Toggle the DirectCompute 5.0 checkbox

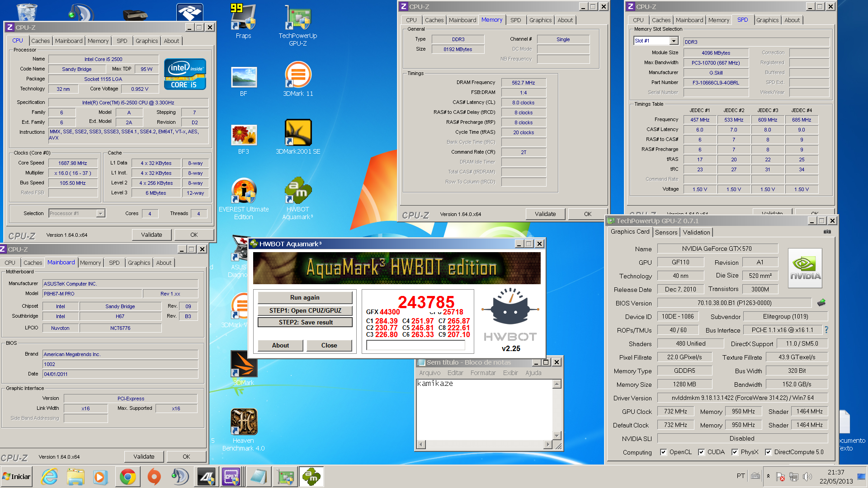pyautogui.click(x=768, y=452)
